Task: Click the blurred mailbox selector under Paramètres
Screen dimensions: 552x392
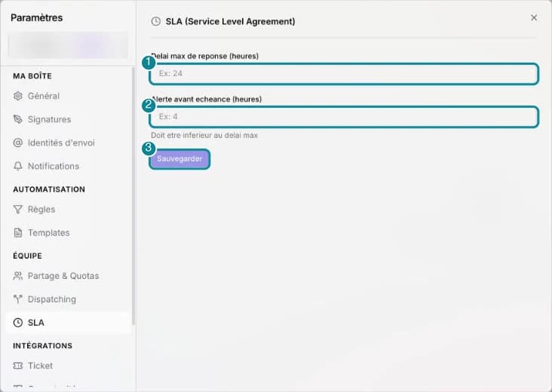Action: pos(68,45)
